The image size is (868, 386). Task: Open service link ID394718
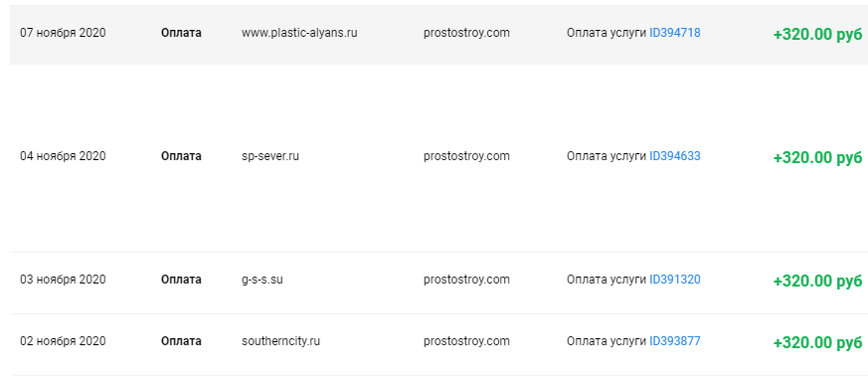[675, 33]
